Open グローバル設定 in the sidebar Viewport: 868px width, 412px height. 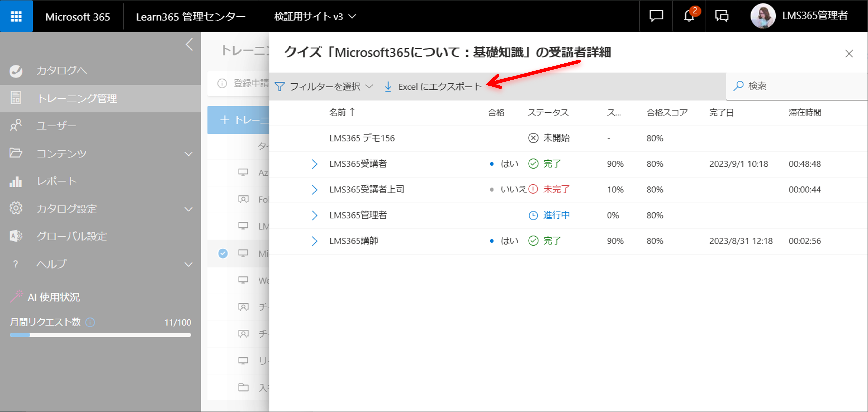(x=72, y=236)
